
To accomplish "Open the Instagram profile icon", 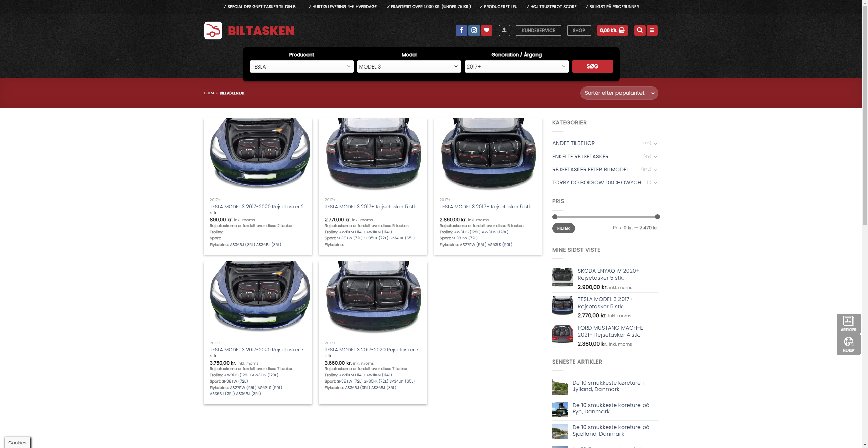I will pyautogui.click(x=474, y=31).
